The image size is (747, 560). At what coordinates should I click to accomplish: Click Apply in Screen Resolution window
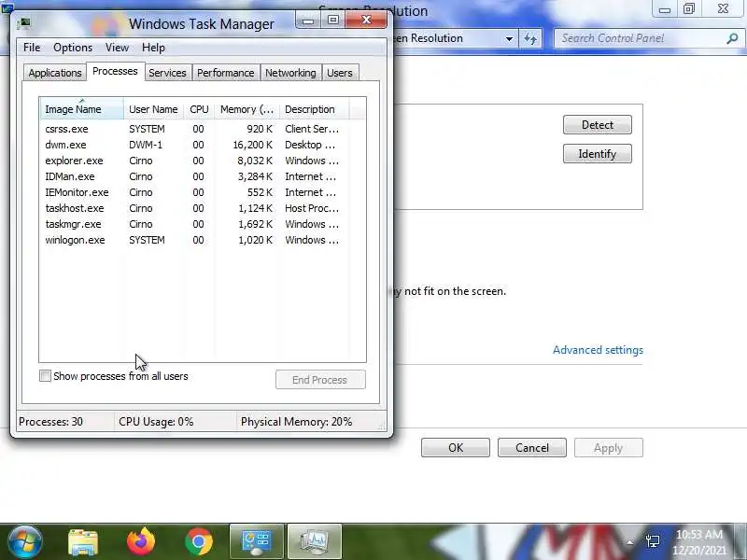(609, 448)
